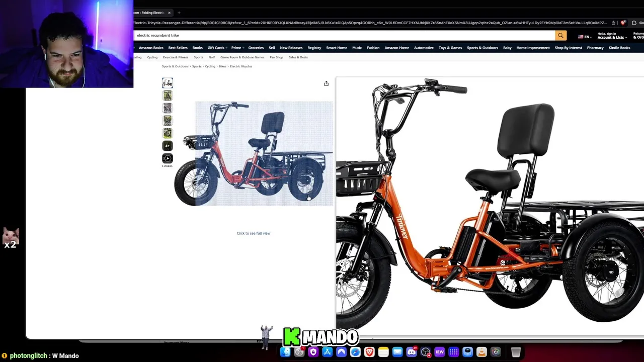Open Groceries in the navigation bar

click(256, 48)
